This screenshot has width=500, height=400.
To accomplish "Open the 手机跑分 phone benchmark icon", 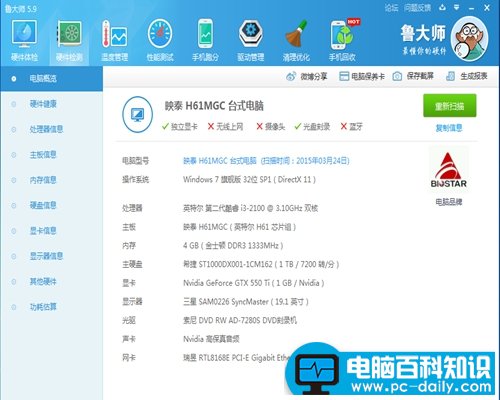I will pyautogui.click(x=205, y=40).
